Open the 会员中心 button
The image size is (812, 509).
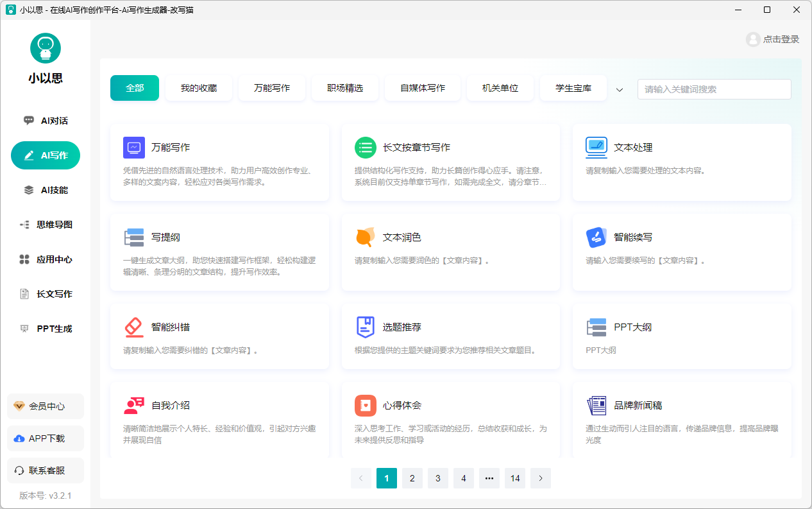(46, 406)
